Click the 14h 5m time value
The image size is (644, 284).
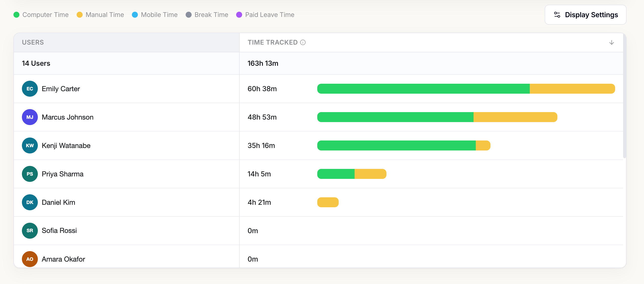pyautogui.click(x=259, y=174)
